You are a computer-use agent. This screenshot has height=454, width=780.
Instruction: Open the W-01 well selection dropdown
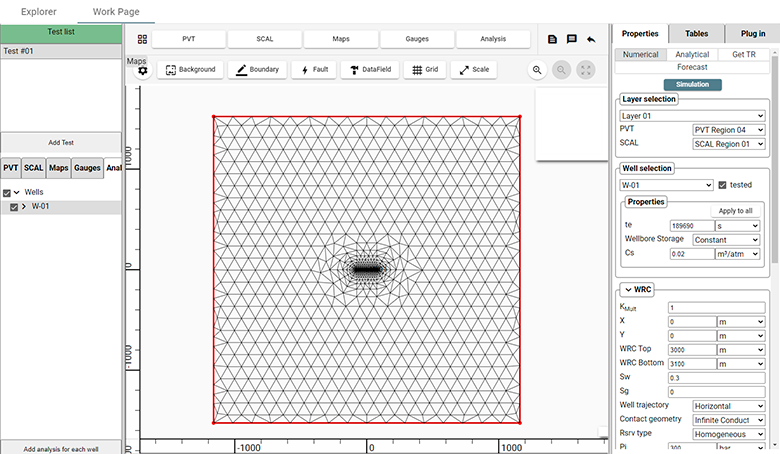[x=667, y=185]
